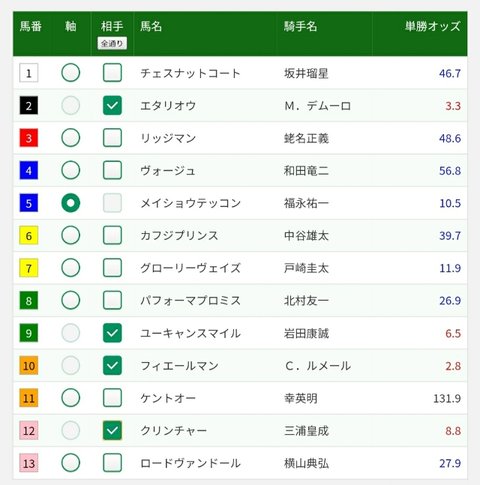Click the blue horse number 4 badge
This screenshot has width=480, height=485.
click(29, 170)
